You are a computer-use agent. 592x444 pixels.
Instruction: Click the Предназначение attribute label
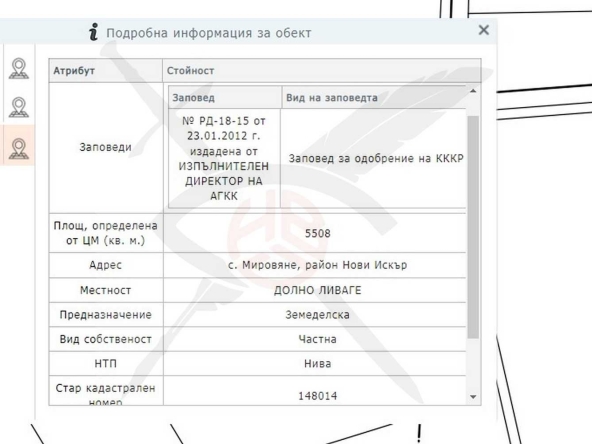(x=105, y=315)
